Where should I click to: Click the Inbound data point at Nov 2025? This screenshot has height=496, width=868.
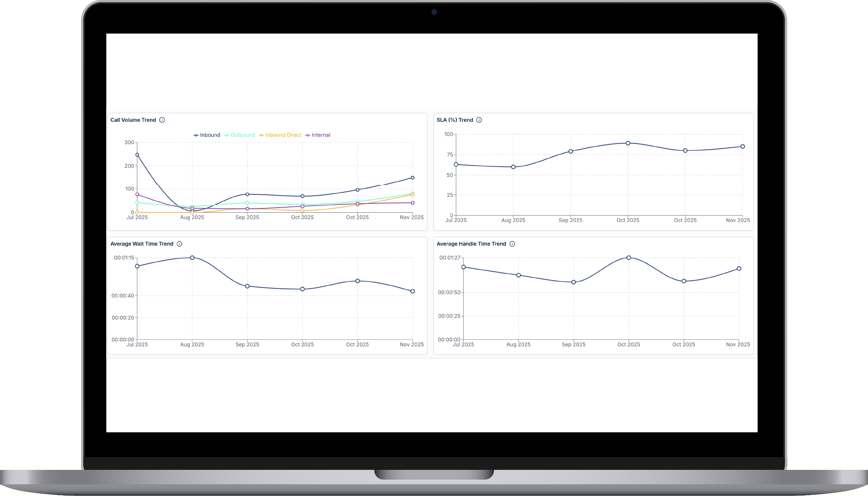[x=412, y=178]
